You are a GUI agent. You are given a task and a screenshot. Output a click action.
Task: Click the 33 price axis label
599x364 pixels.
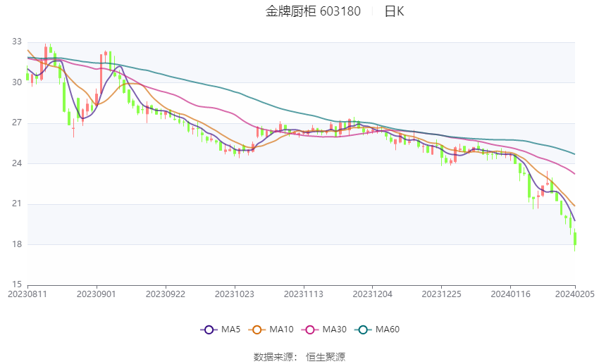17,42
